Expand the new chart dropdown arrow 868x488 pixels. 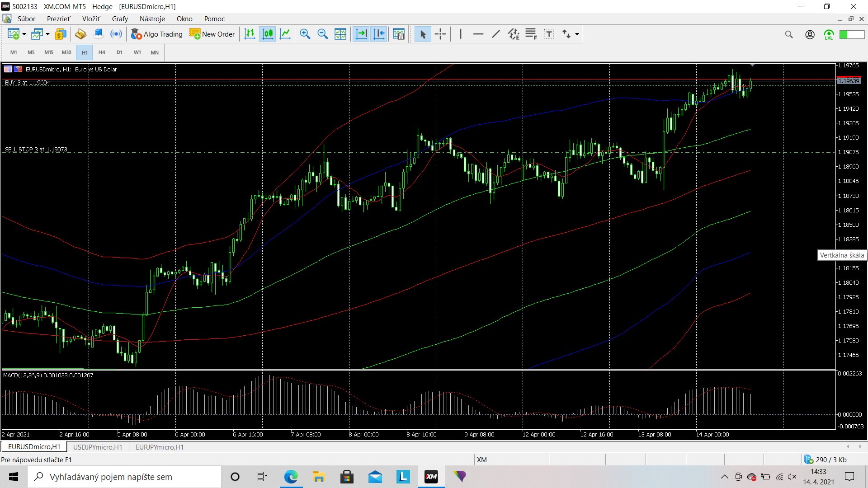(x=24, y=34)
